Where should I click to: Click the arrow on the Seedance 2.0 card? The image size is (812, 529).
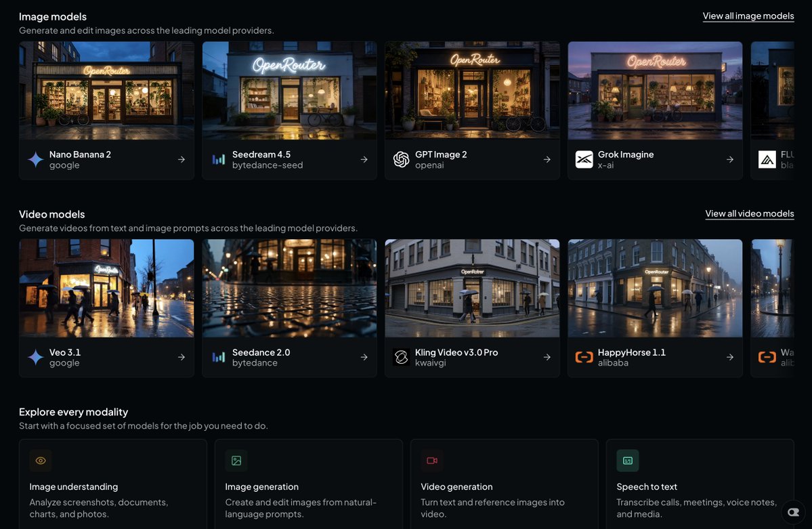364,357
